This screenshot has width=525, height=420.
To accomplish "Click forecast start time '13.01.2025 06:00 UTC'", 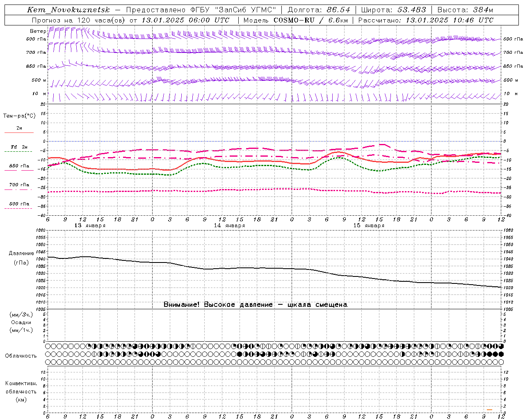I will click(185, 20).
